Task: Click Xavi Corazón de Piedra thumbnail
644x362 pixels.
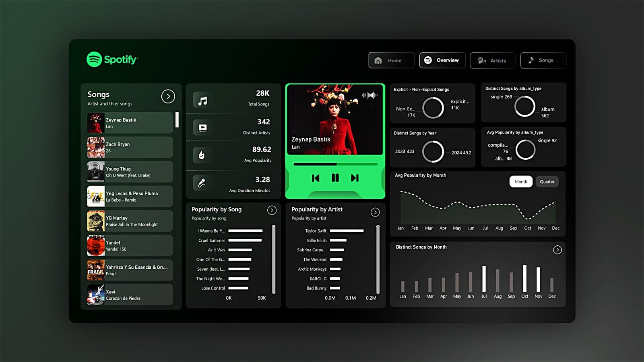Action: coord(96,294)
